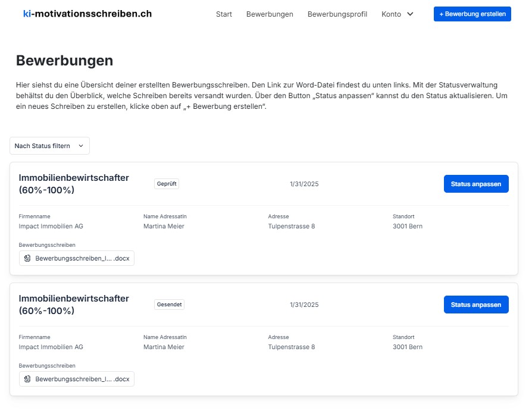Viewport: 532px width, 411px height.
Task: Select the Immobilienbewirtschafter title in the Gesendet card
Action: [x=74, y=305]
